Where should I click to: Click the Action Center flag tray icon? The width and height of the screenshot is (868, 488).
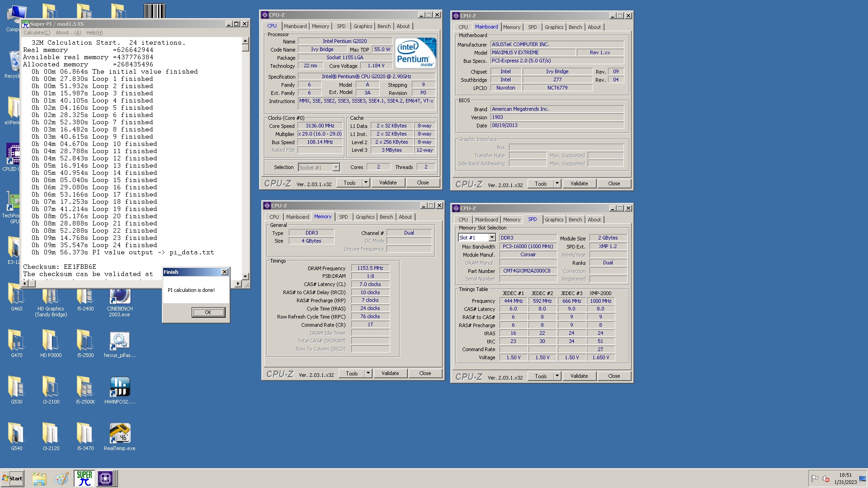(x=815, y=479)
